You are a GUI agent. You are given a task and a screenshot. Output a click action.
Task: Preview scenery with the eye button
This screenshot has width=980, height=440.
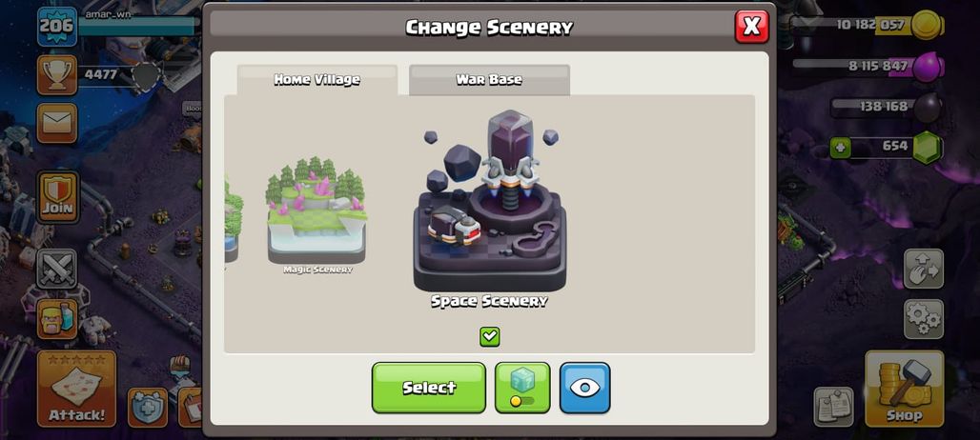(584, 388)
